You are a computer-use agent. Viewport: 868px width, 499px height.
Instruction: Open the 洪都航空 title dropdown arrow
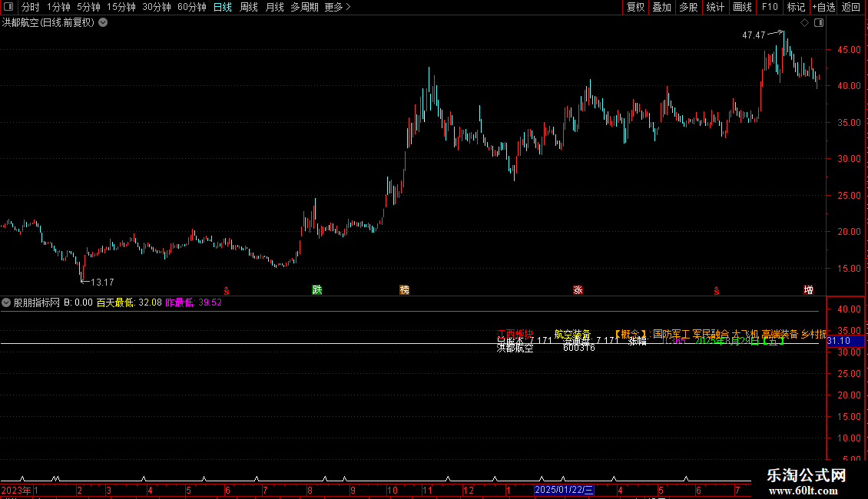click(103, 23)
